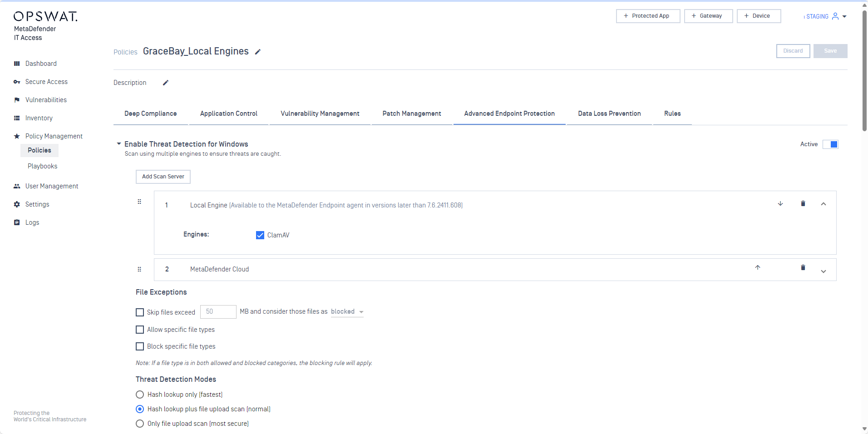Edit the Description with pencil icon
Viewport: 868px width, 434px height.
pyautogui.click(x=166, y=83)
